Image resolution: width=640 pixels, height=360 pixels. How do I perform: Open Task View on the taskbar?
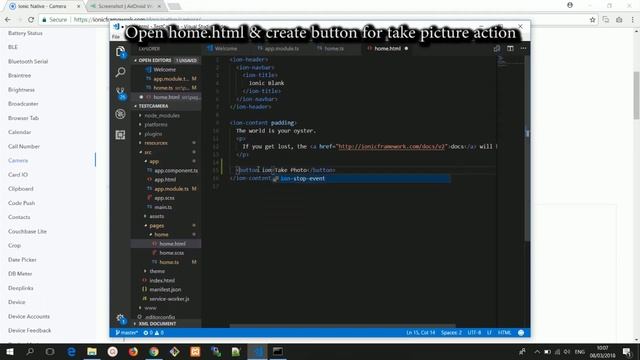[50, 351]
